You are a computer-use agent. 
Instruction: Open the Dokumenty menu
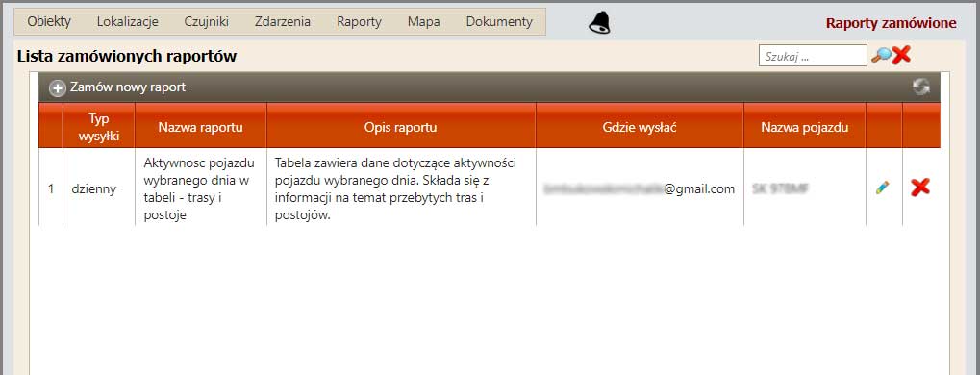point(499,22)
